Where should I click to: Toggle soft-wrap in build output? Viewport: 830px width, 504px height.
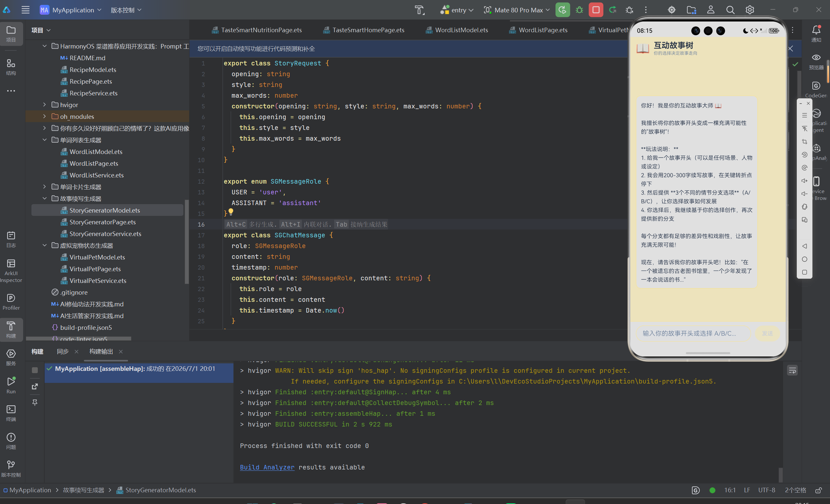tap(792, 371)
